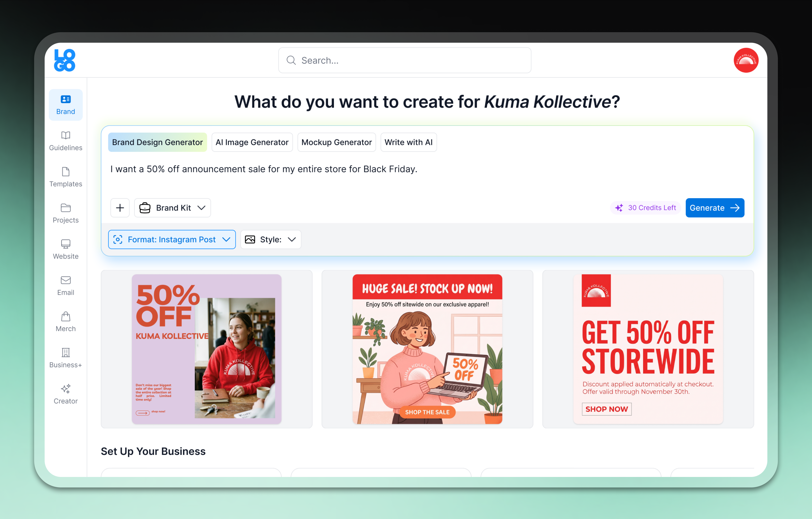Screen dimensions: 812x519
Task: Click the search magnifier icon
Action: click(x=291, y=60)
